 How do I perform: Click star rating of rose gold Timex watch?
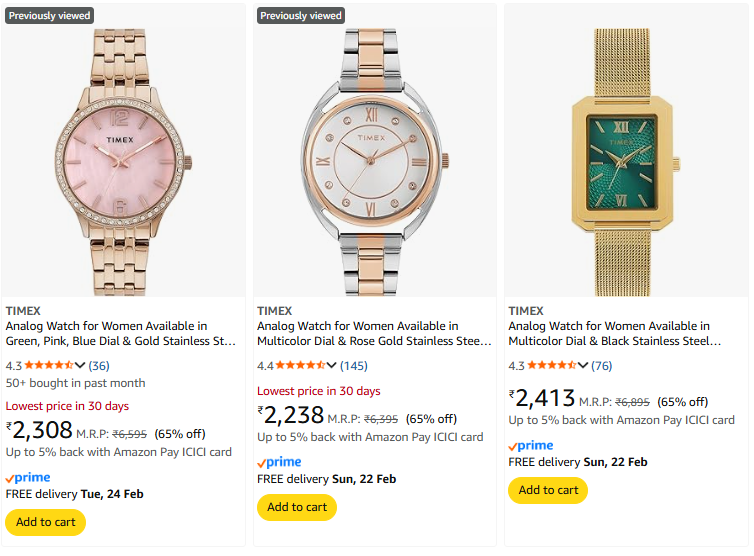pyautogui.click(x=300, y=366)
